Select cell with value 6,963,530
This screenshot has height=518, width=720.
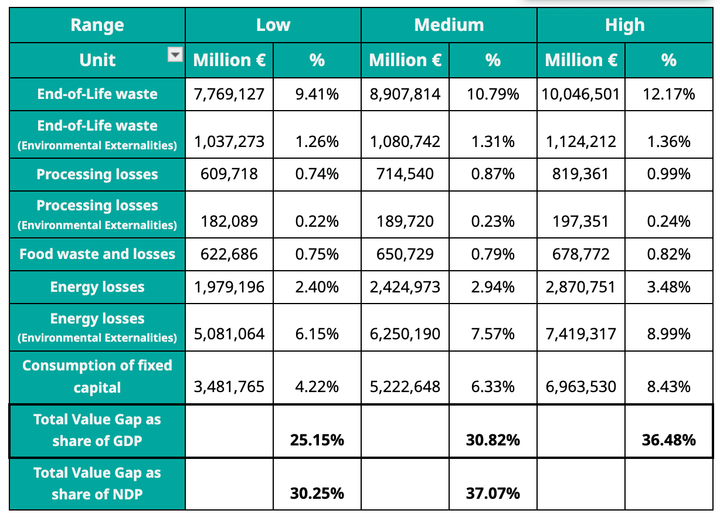(581, 386)
